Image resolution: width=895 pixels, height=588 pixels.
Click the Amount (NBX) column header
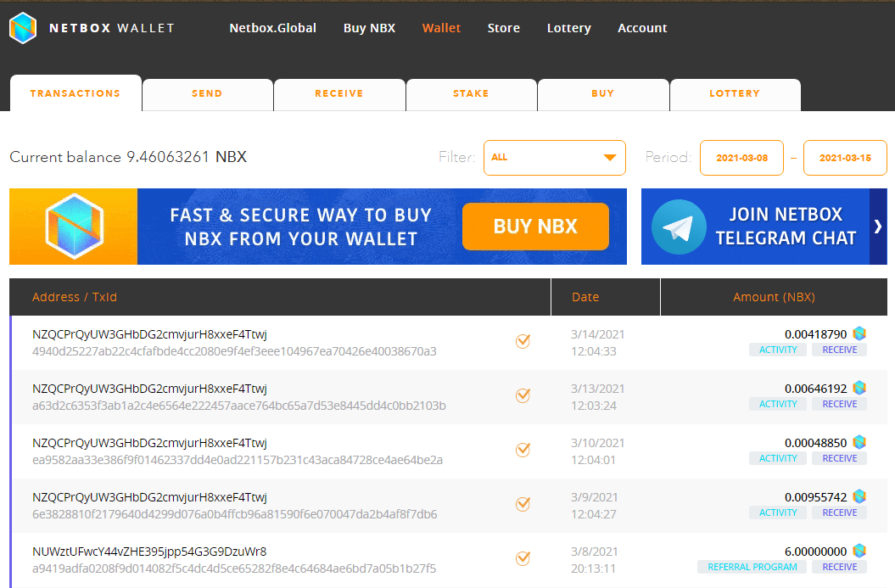point(774,297)
